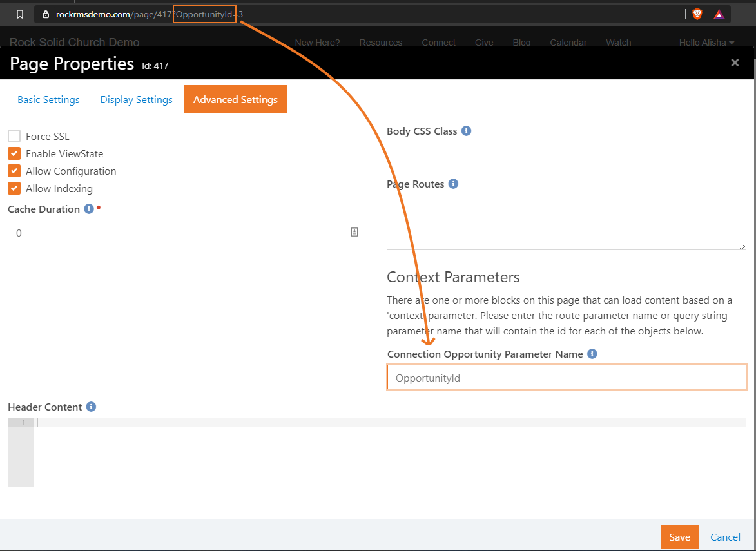756x551 pixels.
Task: Switch to the Basic Settings tab
Action: pyautogui.click(x=49, y=99)
